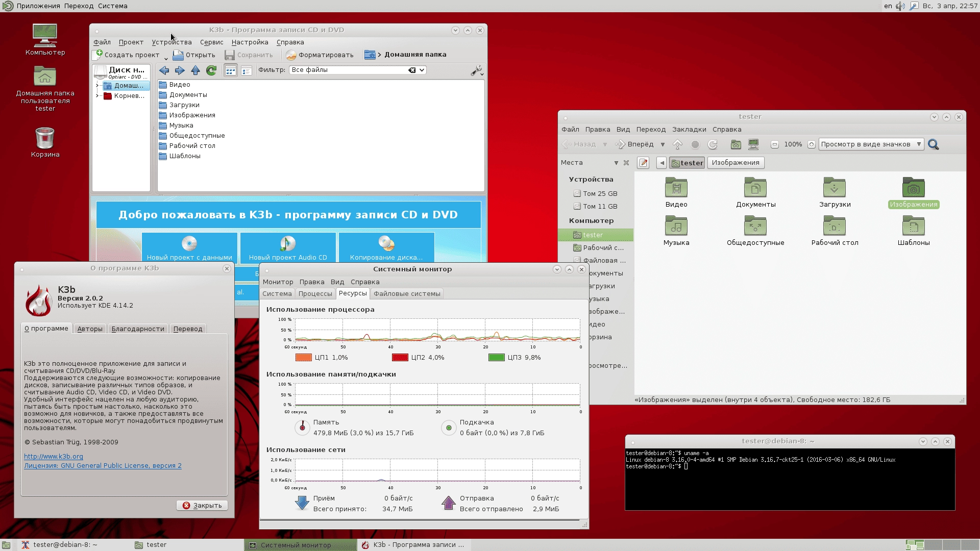This screenshot has width=980, height=551.
Task: Switch to the Авторы tab in About K3b
Action: (90, 329)
